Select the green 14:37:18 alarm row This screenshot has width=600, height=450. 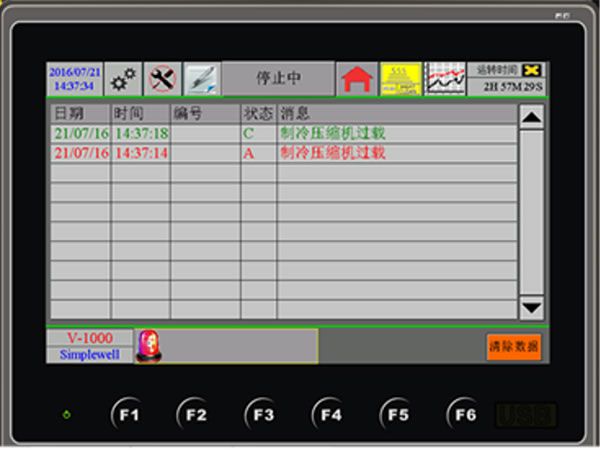[284, 134]
